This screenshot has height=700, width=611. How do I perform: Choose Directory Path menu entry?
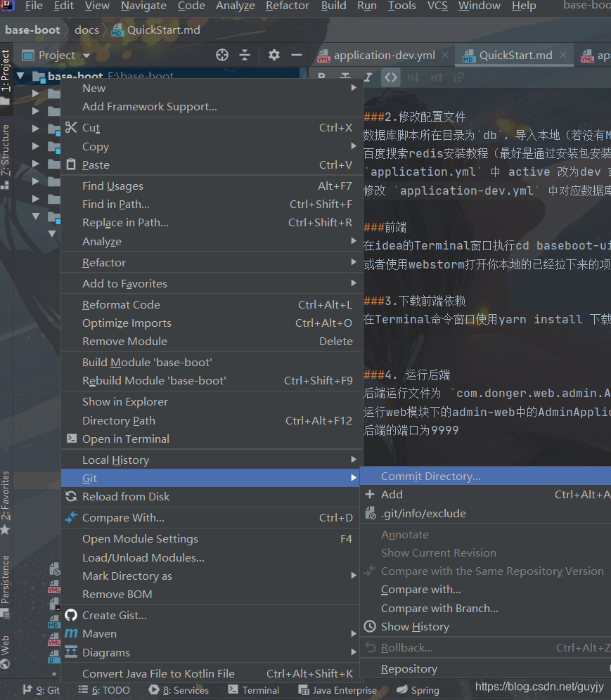(x=212, y=420)
